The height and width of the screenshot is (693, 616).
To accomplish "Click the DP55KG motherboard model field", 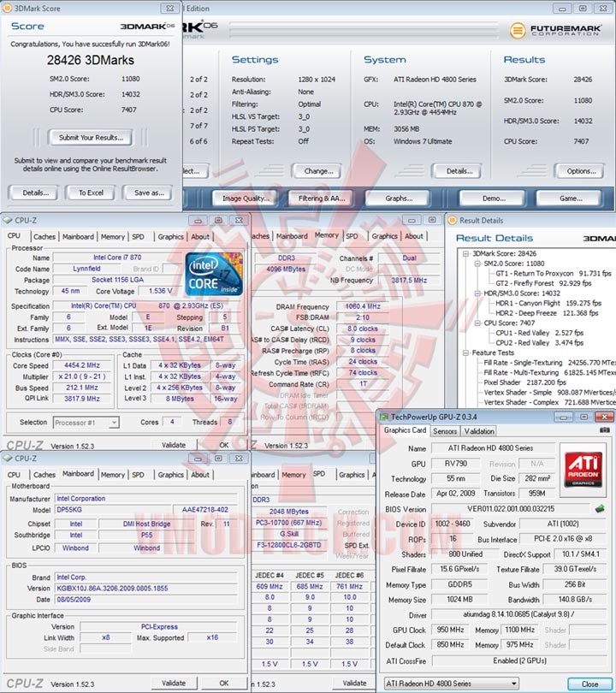I will pos(112,510).
